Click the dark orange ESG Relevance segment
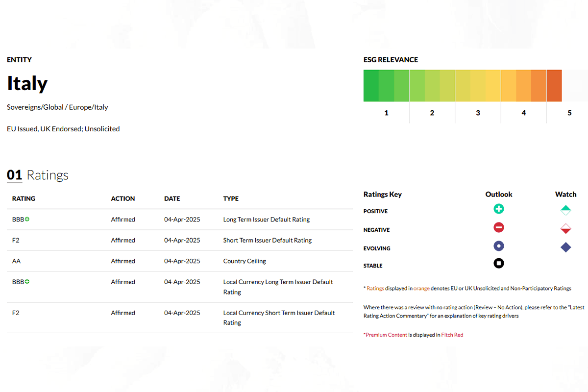588x392 pixels. (x=554, y=86)
